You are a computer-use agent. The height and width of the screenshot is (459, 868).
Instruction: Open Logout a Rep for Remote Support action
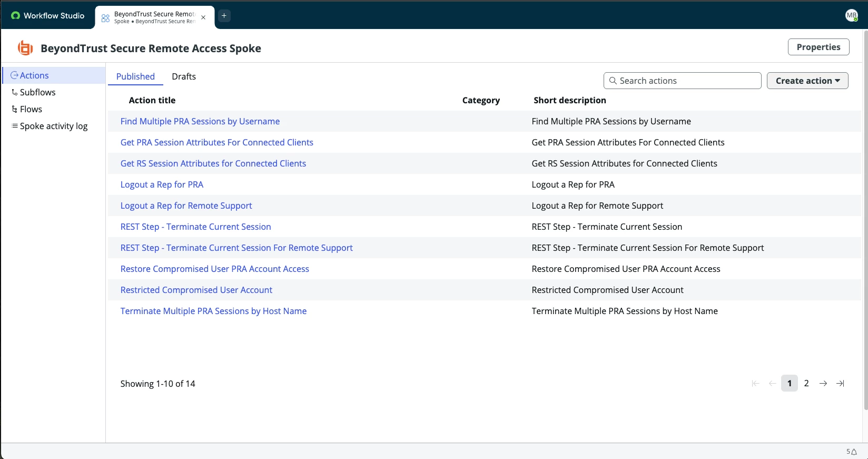(186, 206)
